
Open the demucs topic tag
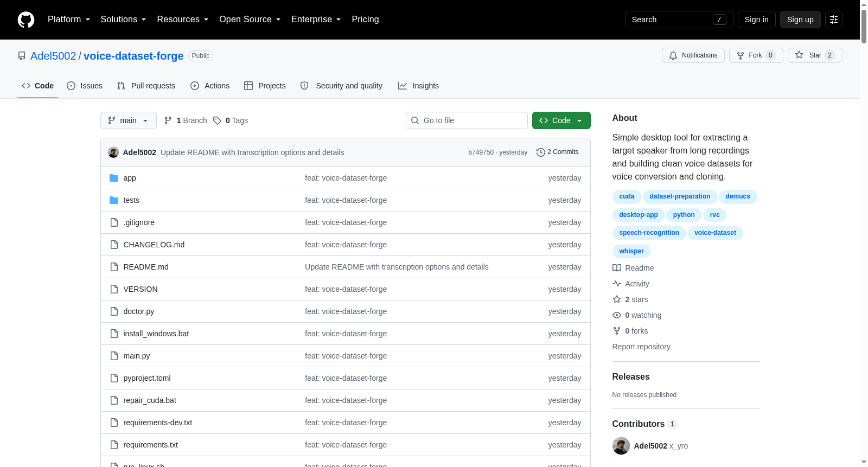coord(738,196)
